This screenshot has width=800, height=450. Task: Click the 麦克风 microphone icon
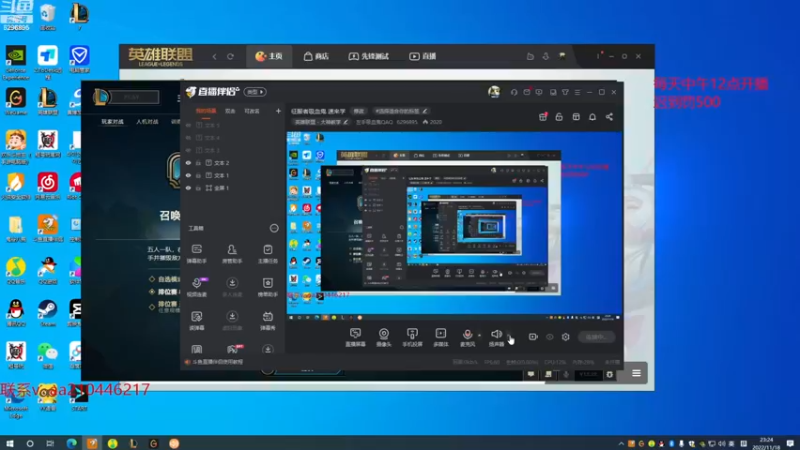point(467,337)
